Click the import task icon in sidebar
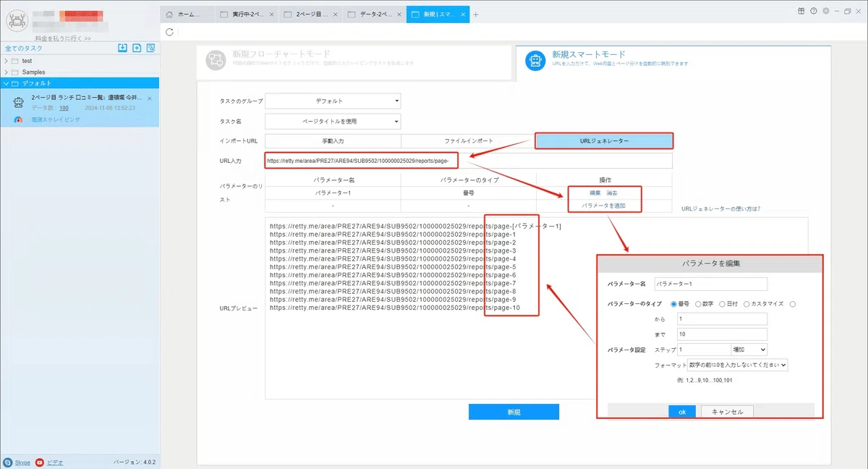This screenshot has height=469, width=868. pos(123,48)
